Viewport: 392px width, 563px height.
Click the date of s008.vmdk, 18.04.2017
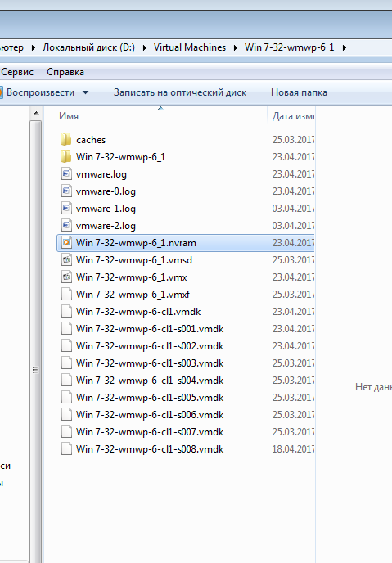tap(293, 449)
